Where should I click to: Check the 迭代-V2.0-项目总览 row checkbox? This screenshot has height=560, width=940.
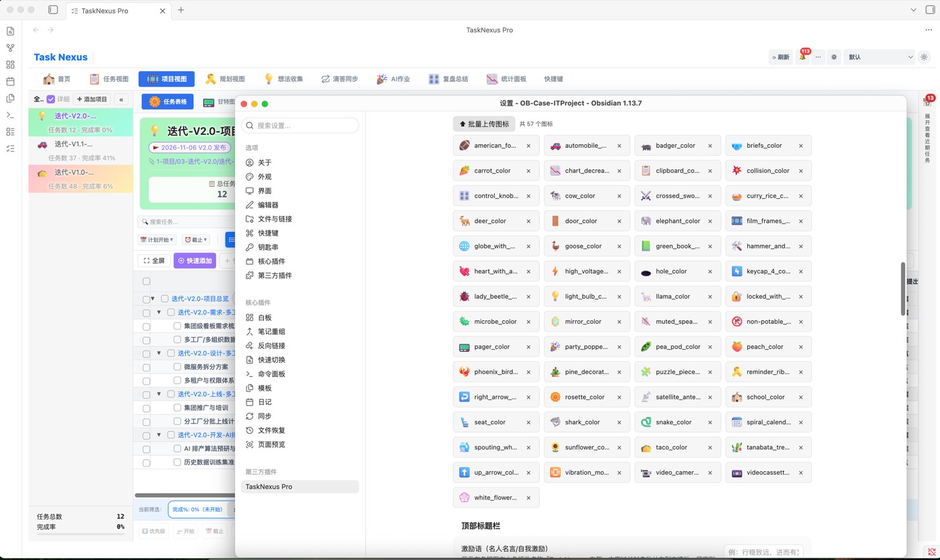(146, 299)
